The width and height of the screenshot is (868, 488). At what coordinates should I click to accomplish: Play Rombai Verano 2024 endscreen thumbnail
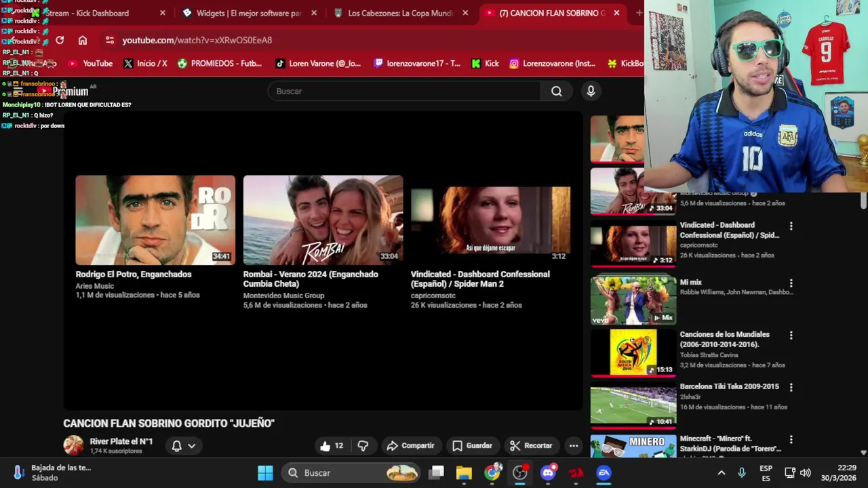(x=323, y=220)
